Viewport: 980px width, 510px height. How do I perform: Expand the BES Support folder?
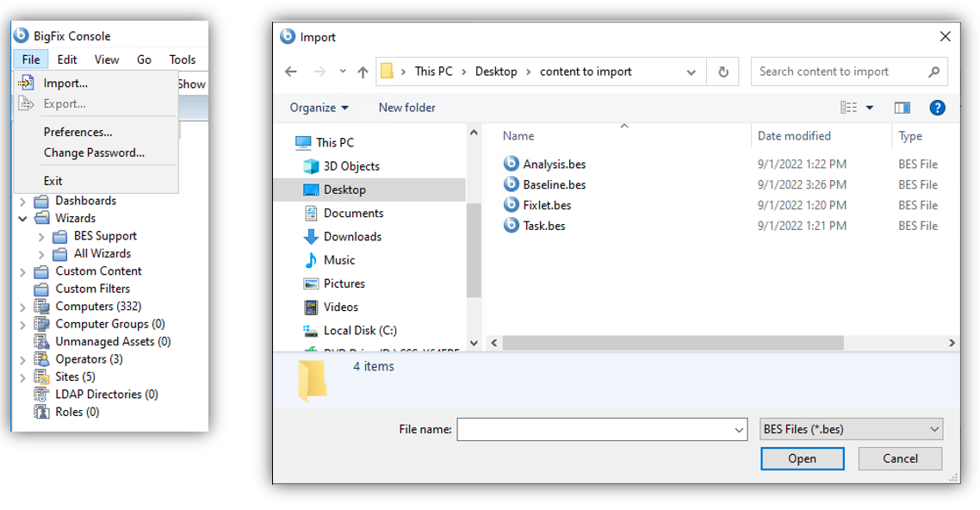click(x=41, y=237)
